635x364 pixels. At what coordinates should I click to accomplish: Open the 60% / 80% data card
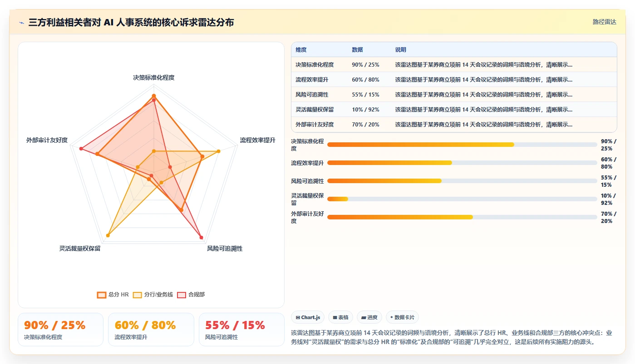pyautogui.click(x=151, y=330)
